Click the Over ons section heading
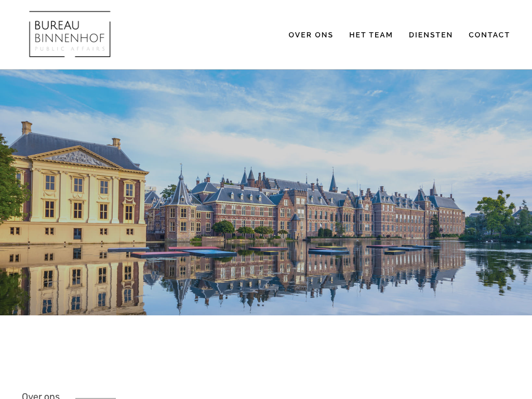Screen dimensions: 532x399 (x=41, y=395)
